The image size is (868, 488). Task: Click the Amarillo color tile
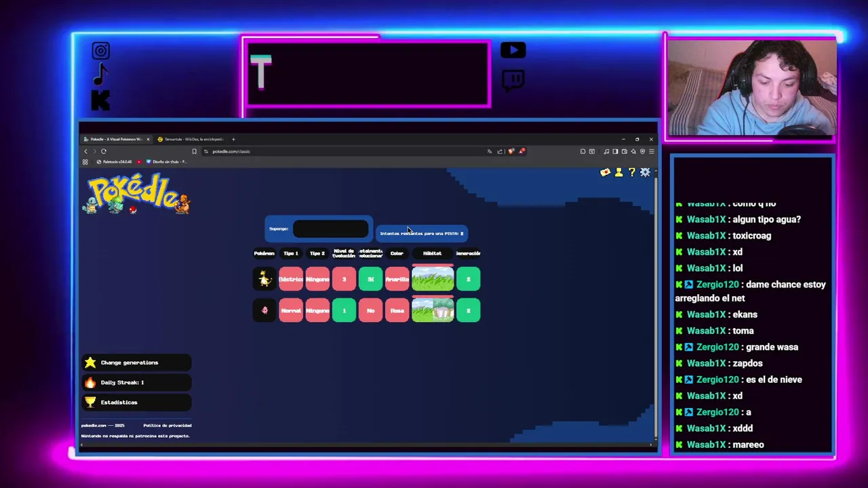click(x=397, y=279)
